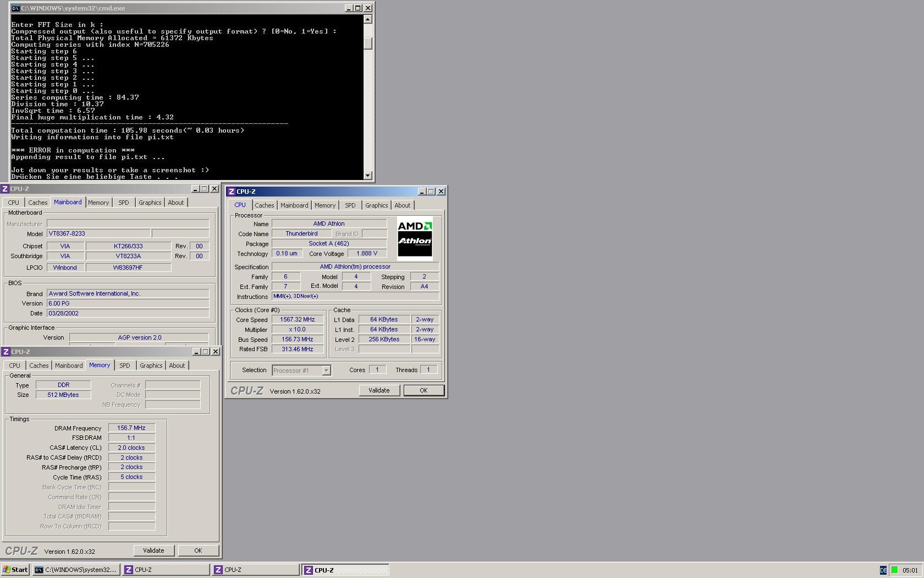The width and height of the screenshot is (924, 578).
Task: Click the DE language indicator in tray
Action: click(883, 570)
